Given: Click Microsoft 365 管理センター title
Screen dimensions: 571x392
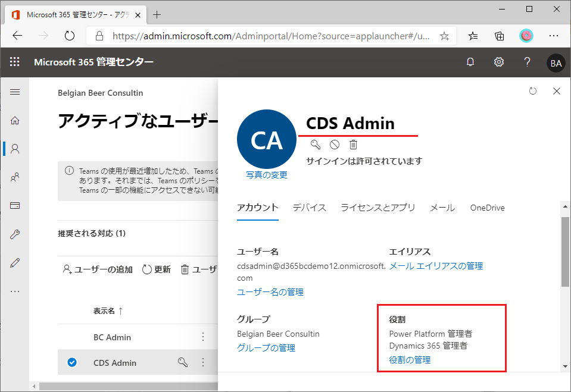Looking at the screenshot, I should click(93, 62).
